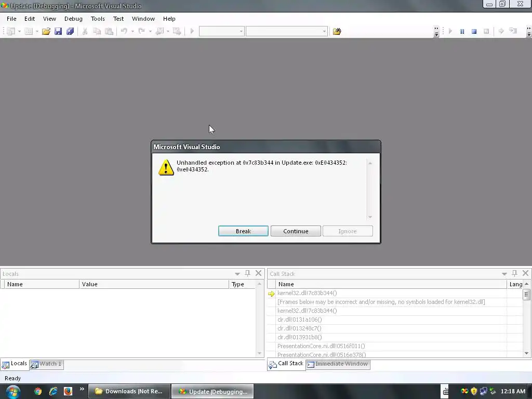Open the Undo history dropdown arrow
The height and width of the screenshot is (399, 532).
[x=132, y=32]
